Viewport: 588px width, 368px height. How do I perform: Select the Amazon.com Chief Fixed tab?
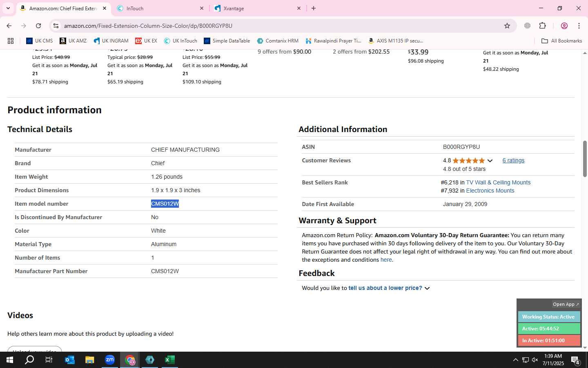63,8
